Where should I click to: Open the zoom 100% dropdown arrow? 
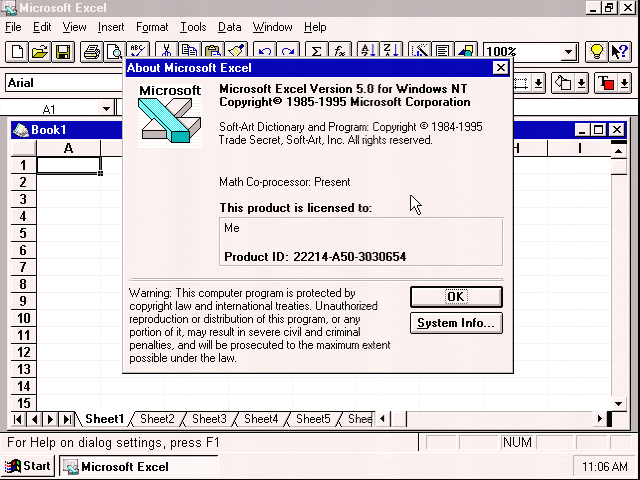point(568,52)
